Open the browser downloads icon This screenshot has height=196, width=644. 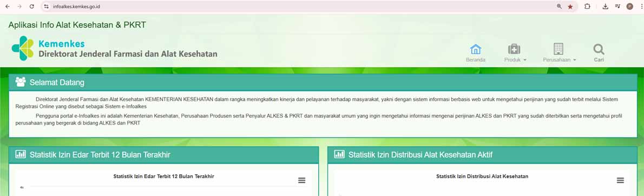(606, 6)
